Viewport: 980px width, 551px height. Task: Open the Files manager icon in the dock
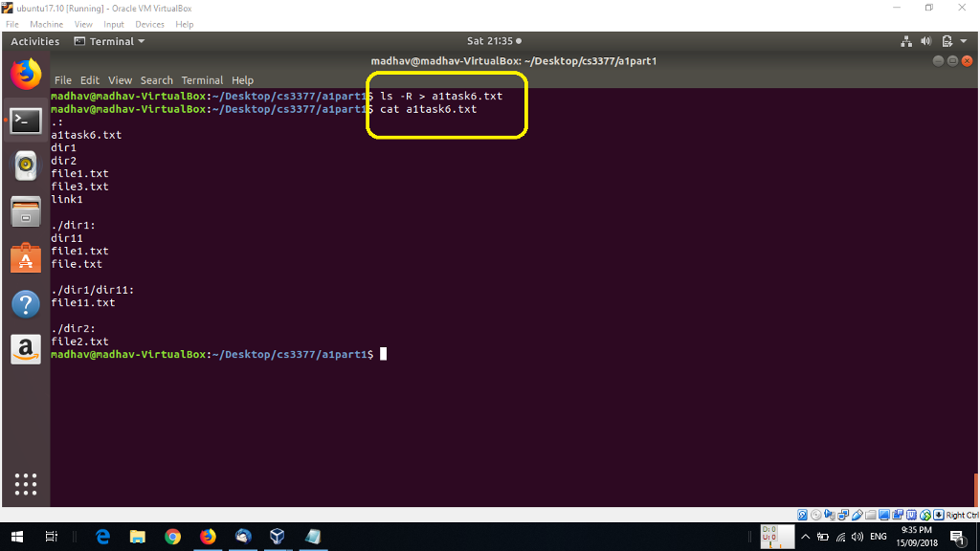26,211
